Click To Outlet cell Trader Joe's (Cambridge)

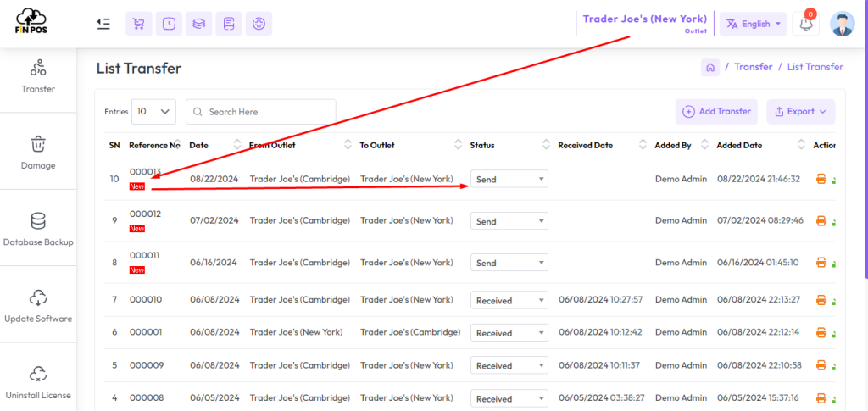click(x=410, y=332)
